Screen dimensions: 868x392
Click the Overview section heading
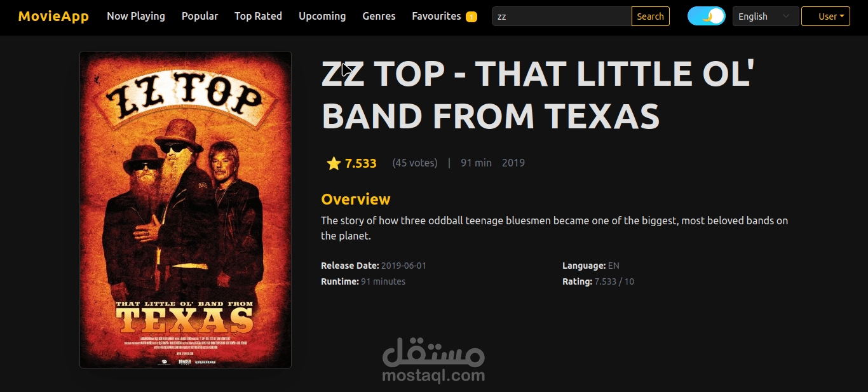(356, 199)
